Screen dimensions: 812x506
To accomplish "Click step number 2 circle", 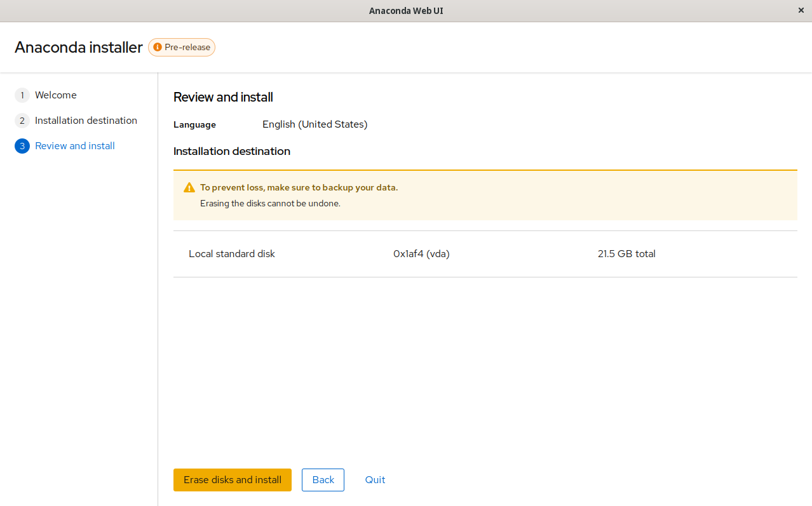I will point(22,121).
